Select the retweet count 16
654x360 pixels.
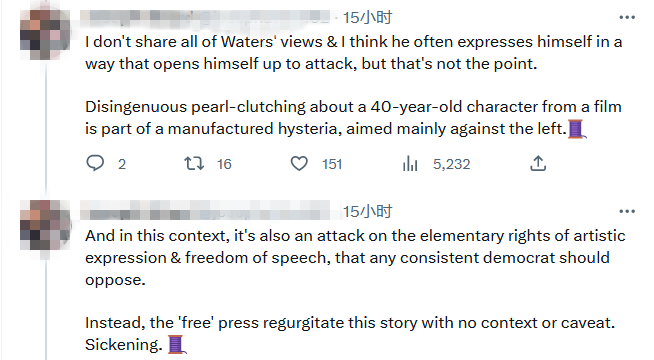[224, 164]
